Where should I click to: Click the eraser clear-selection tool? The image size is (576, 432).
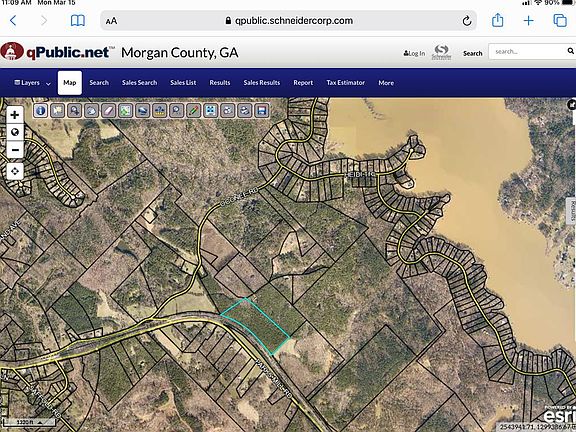pos(108,111)
